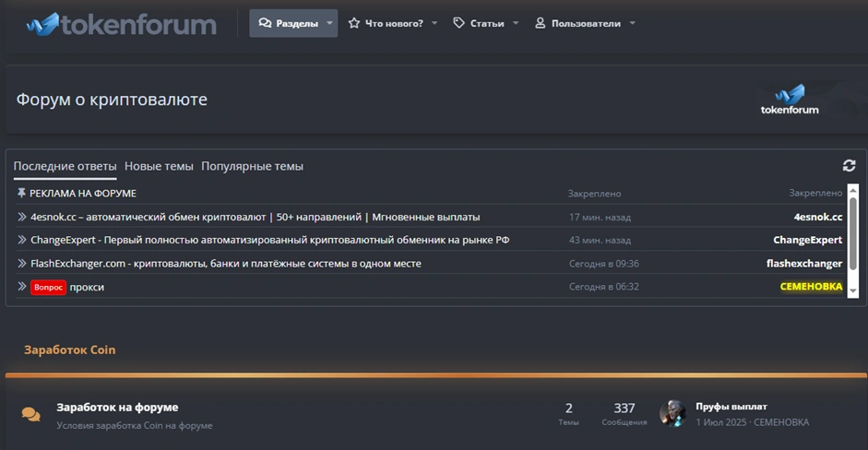The height and width of the screenshot is (450, 868).
Task: Switch to the Популярные темы tab
Action: pyautogui.click(x=252, y=167)
